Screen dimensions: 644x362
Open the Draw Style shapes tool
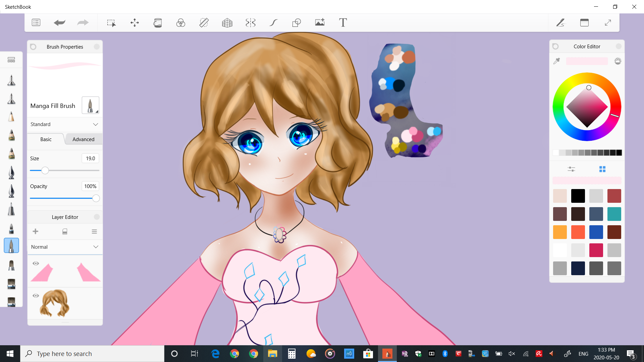(297, 22)
